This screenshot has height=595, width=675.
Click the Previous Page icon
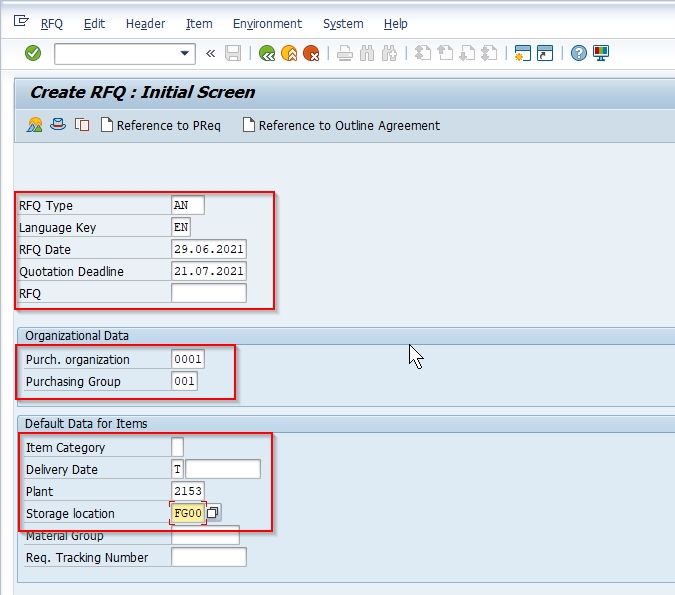pyautogui.click(x=445, y=53)
